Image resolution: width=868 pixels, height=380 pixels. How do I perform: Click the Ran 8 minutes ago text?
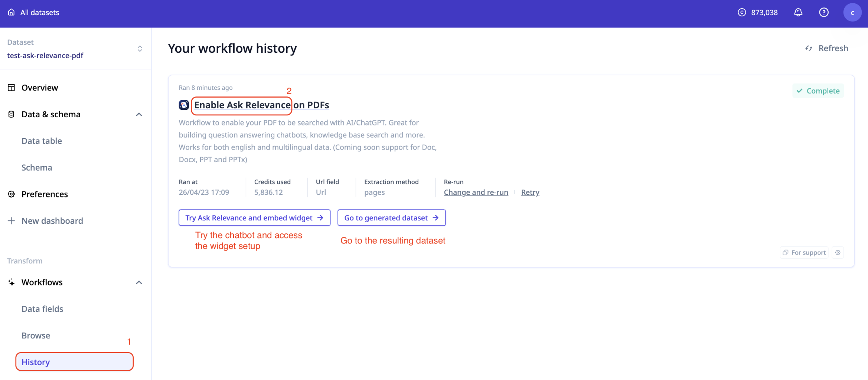point(206,88)
